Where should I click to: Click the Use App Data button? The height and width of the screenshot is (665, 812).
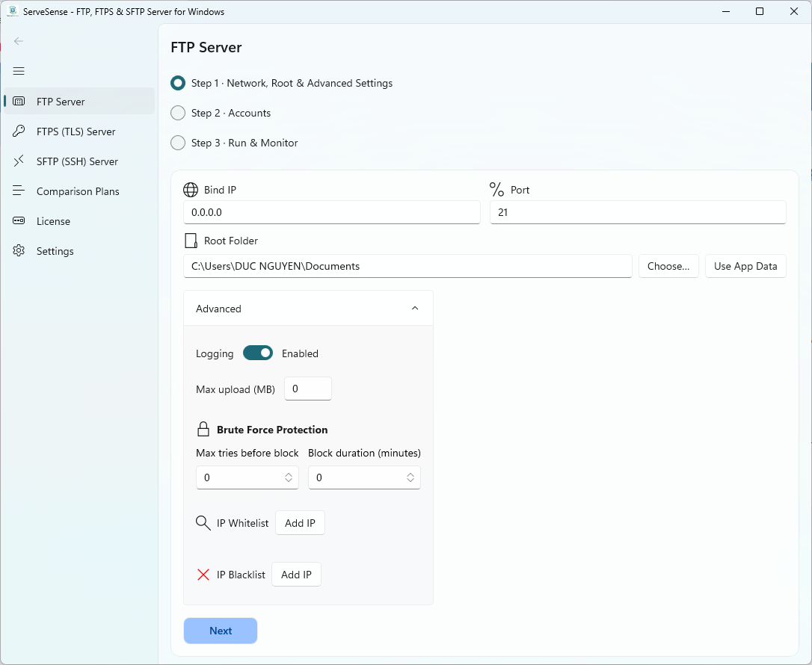pyautogui.click(x=745, y=266)
